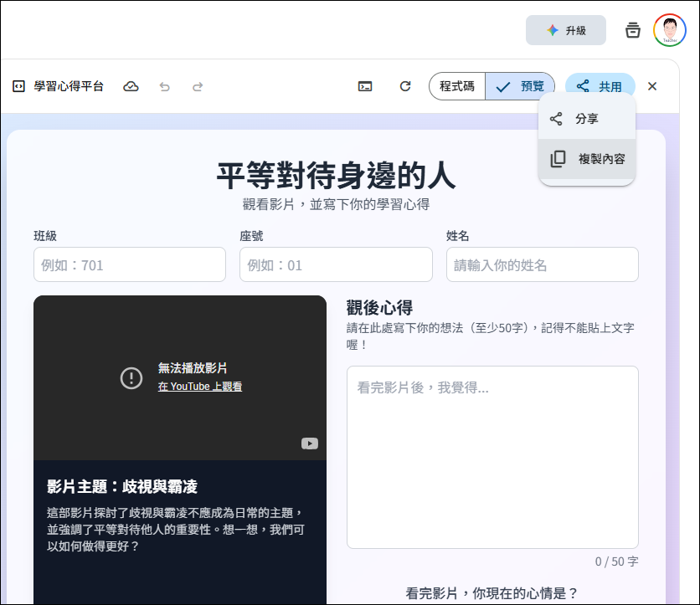700x605 pixels.
Task: Undo with the left curved arrow
Action: [x=165, y=86]
